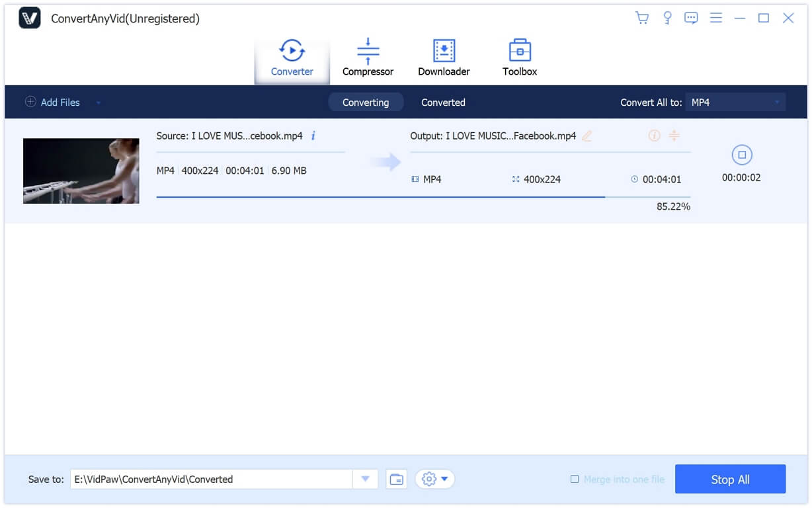
Task: Open the Converter module
Action: (292, 58)
